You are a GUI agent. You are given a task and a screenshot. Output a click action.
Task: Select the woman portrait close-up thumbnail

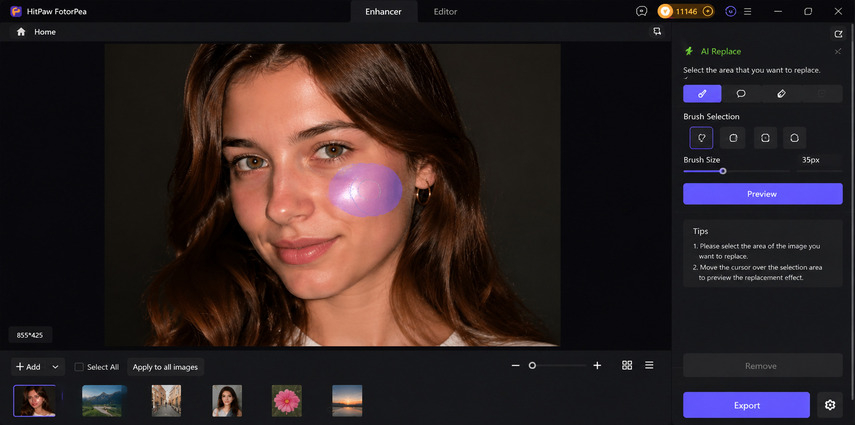coord(34,400)
